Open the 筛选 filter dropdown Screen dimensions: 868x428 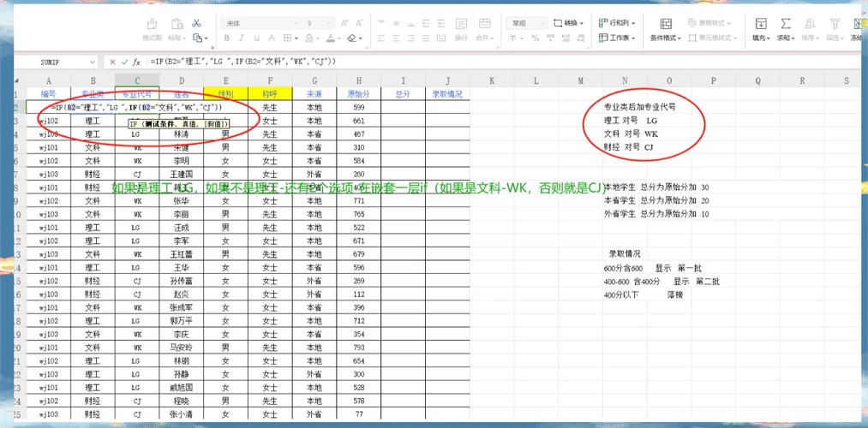(835, 30)
